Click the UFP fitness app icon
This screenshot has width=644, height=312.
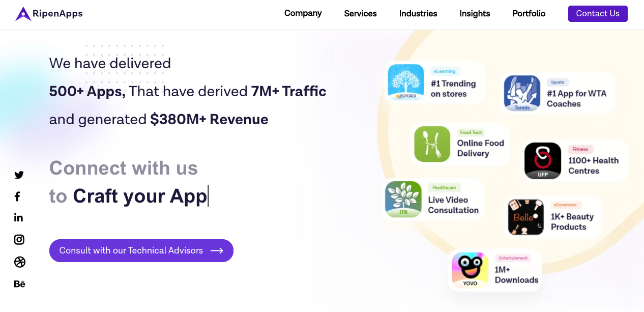[542, 160]
